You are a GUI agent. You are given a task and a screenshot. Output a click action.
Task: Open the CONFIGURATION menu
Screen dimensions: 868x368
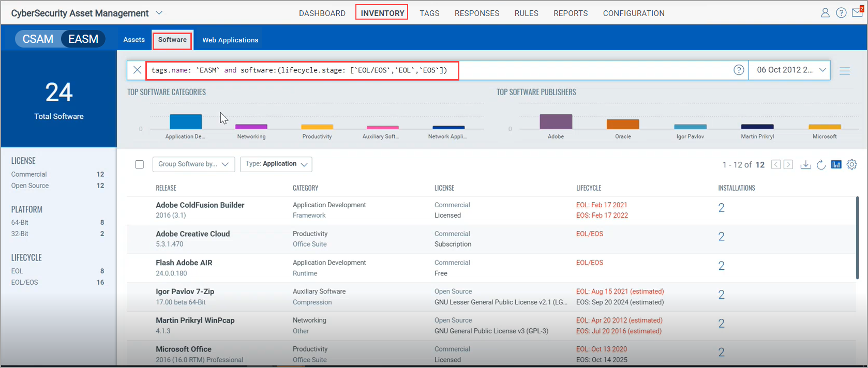(x=634, y=13)
